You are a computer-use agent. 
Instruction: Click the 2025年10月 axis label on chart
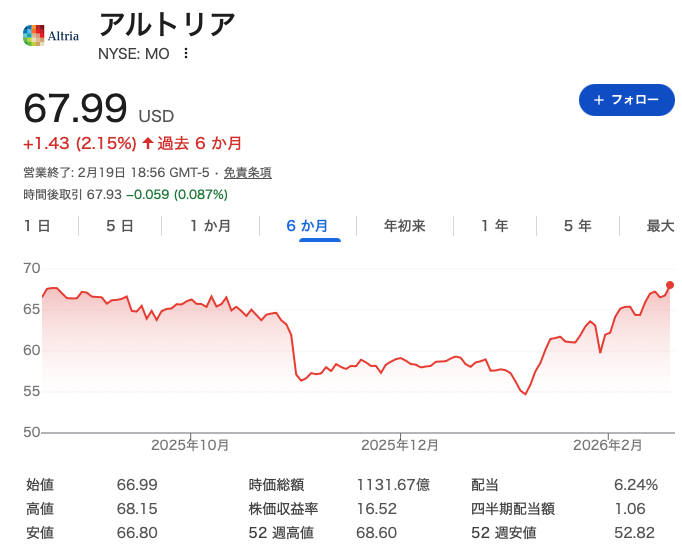coord(190,445)
